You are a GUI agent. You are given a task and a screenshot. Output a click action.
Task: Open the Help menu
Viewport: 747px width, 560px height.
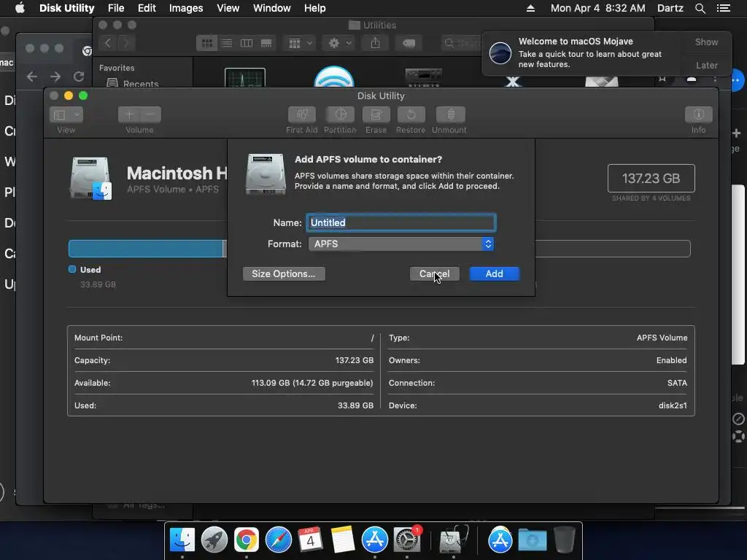coord(315,8)
